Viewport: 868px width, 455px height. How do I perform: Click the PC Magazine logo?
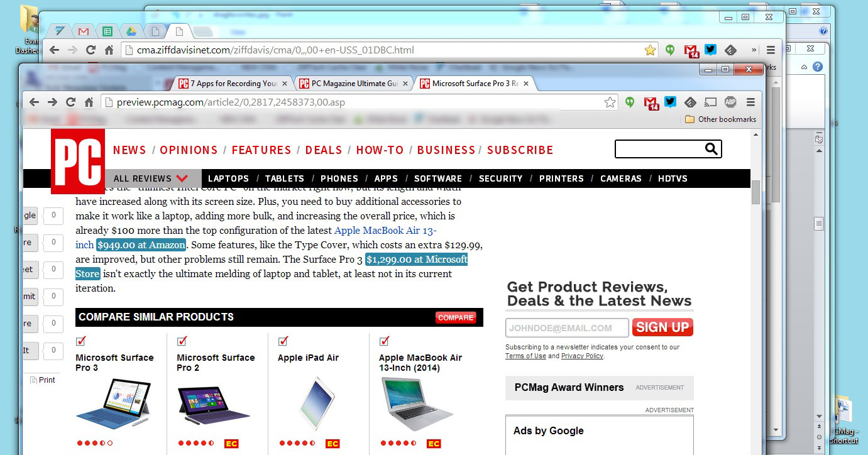[78, 162]
